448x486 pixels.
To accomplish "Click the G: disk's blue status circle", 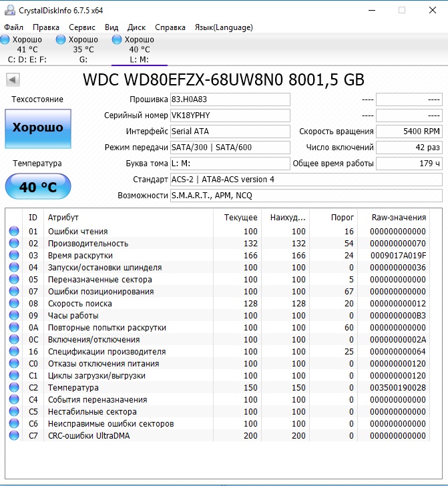I will [61, 39].
